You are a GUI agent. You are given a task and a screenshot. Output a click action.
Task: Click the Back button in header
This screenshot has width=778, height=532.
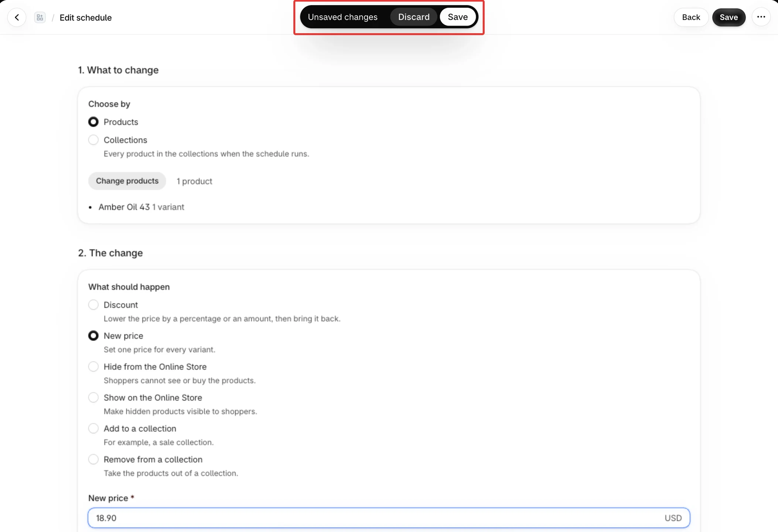(x=691, y=17)
